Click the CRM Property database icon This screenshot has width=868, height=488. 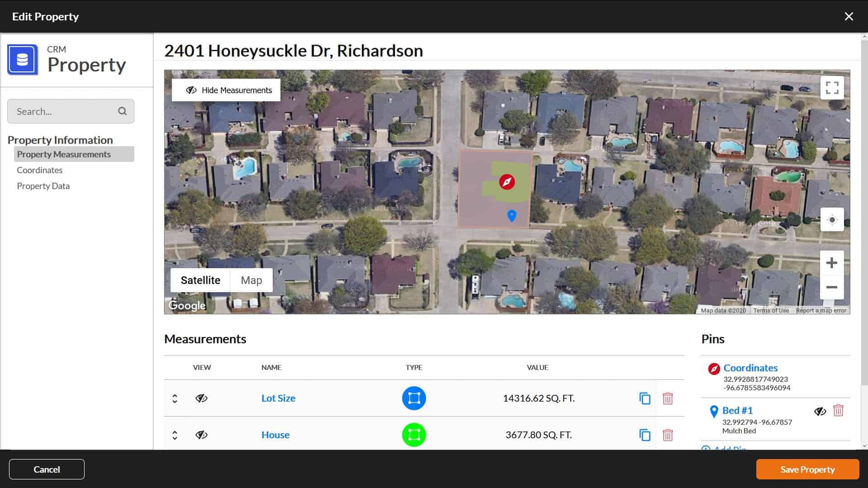pyautogui.click(x=23, y=60)
